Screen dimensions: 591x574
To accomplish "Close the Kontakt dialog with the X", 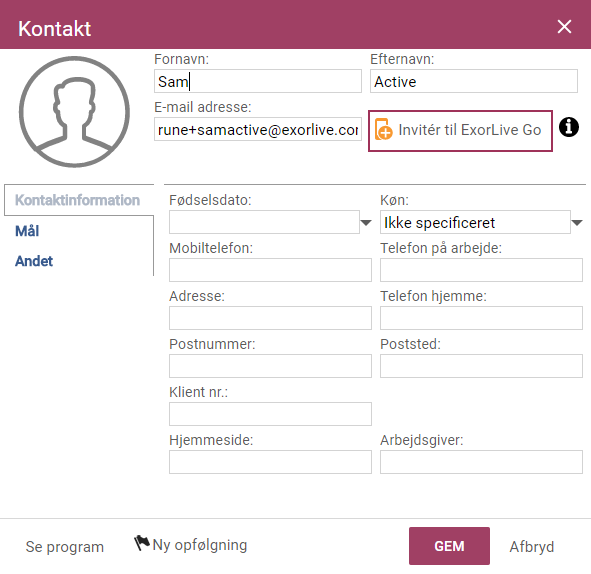I will [564, 27].
